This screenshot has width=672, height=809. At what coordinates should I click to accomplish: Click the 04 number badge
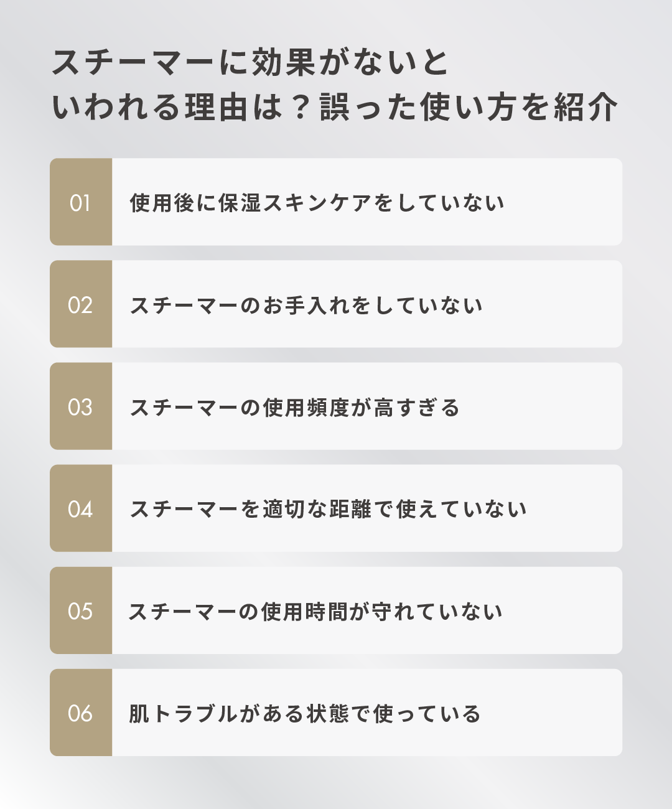click(x=80, y=508)
